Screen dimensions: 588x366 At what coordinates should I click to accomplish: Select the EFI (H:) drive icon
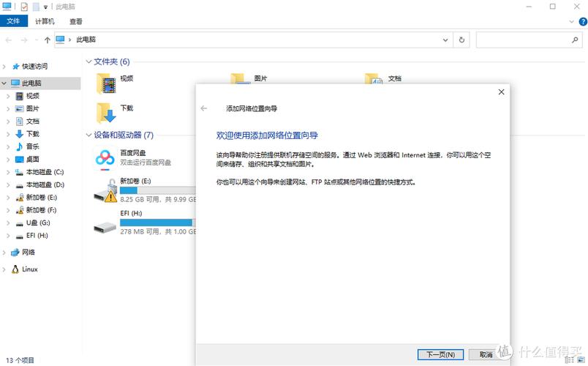(105, 227)
